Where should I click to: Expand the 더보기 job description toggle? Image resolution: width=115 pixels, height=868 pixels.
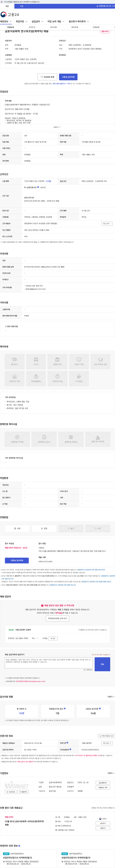tap(57, 127)
